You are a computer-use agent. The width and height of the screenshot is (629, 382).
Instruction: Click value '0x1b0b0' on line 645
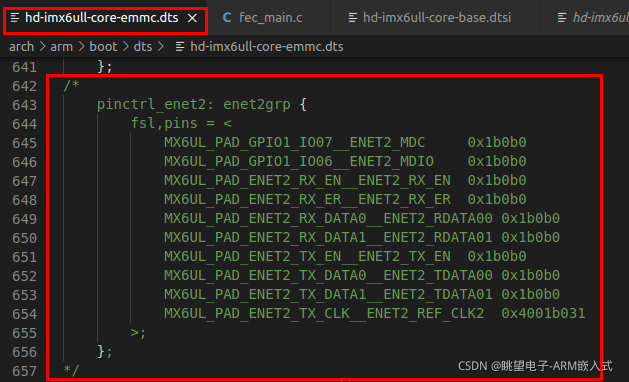pyautogui.click(x=497, y=142)
